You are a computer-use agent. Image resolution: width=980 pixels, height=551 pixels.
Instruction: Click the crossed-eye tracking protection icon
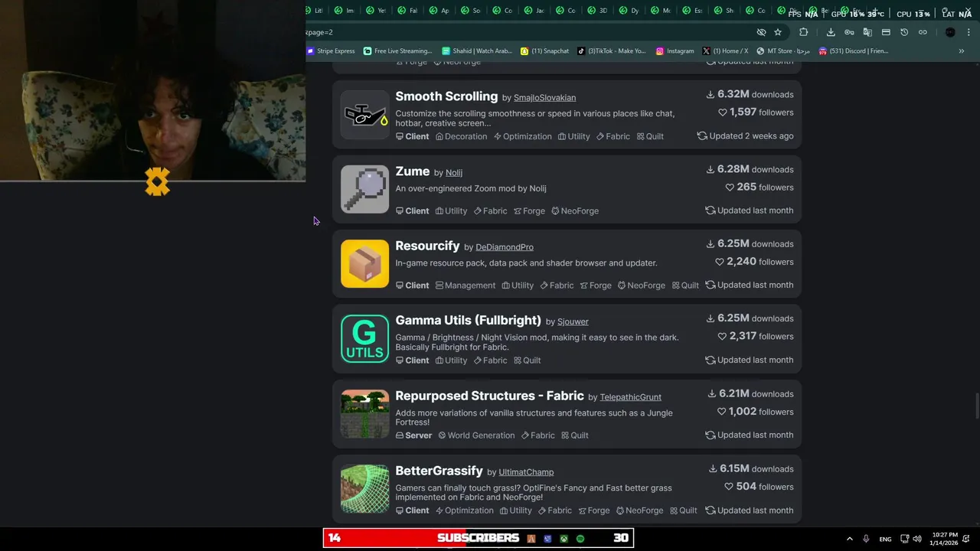(x=761, y=32)
